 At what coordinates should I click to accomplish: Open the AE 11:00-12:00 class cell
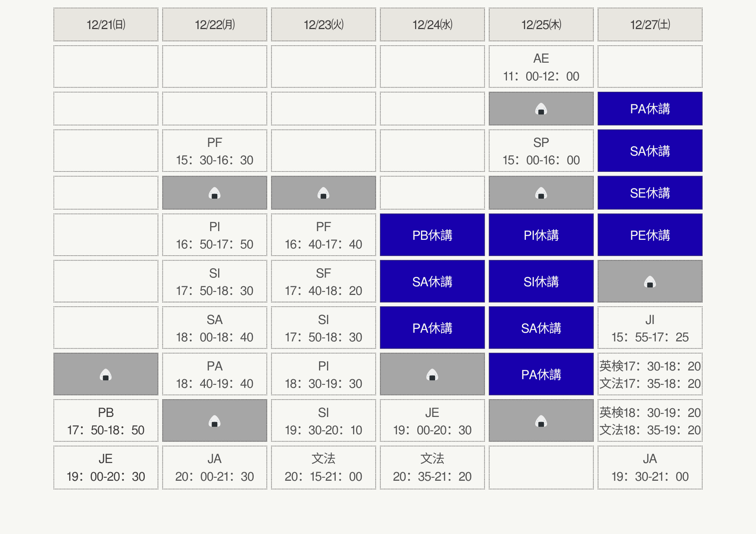541,67
